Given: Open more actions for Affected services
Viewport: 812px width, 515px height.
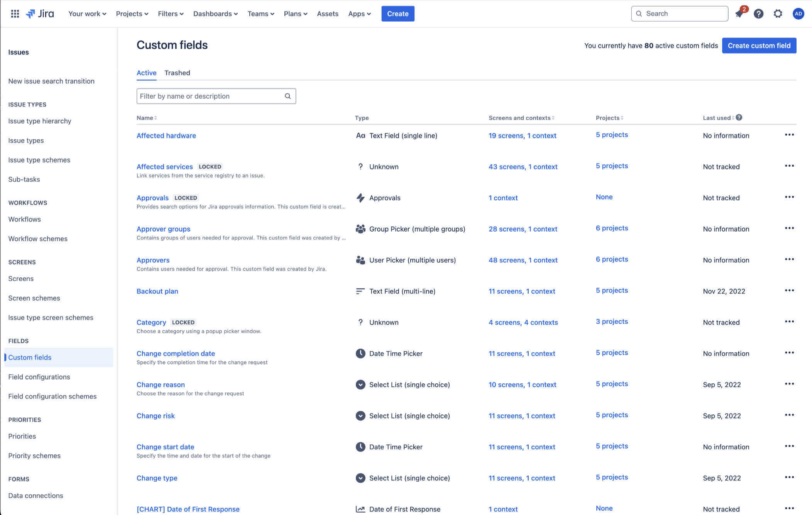Looking at the screenshot, I should (x=789, y=166).
